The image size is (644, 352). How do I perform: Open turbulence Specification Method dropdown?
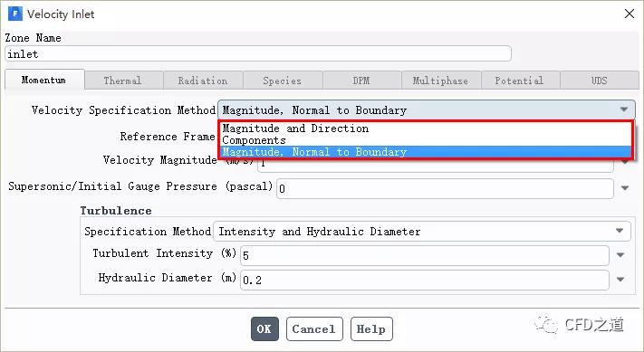coord(422,232)
